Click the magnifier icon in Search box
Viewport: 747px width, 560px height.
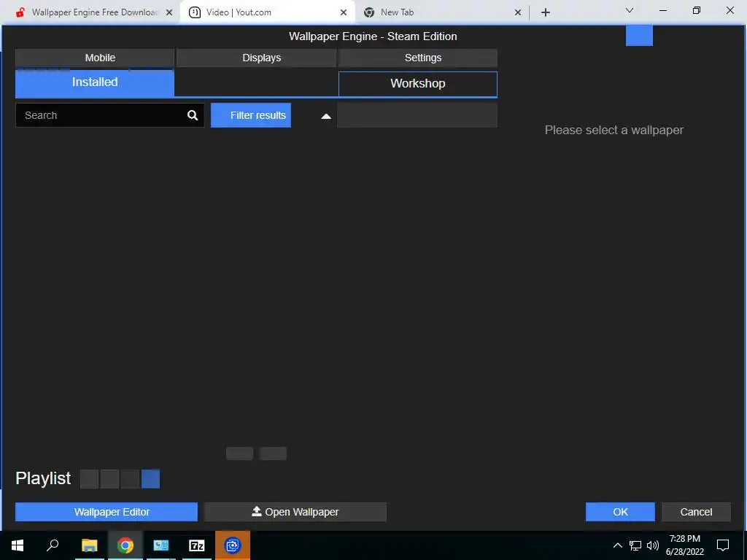193,115
